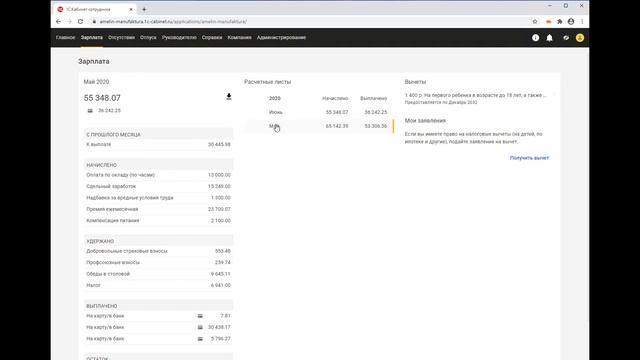Click the Получить вычет link

pos(529,158)
